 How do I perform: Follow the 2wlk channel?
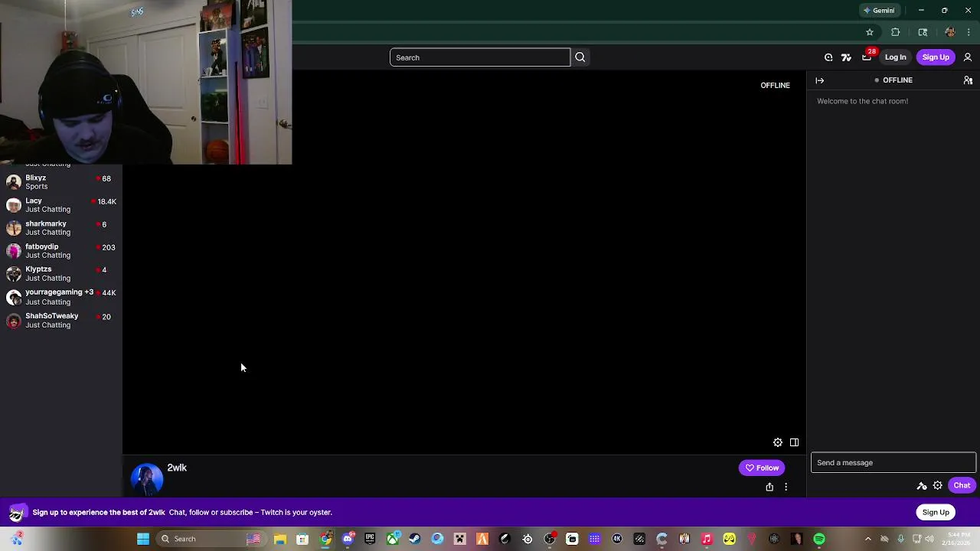(761, 468)
